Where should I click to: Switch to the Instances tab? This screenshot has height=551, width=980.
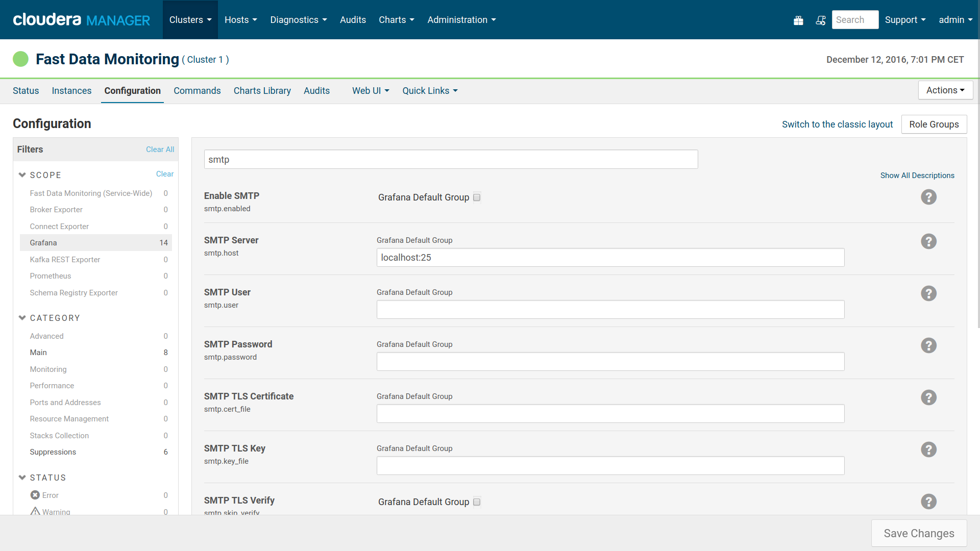pos(71,91)
